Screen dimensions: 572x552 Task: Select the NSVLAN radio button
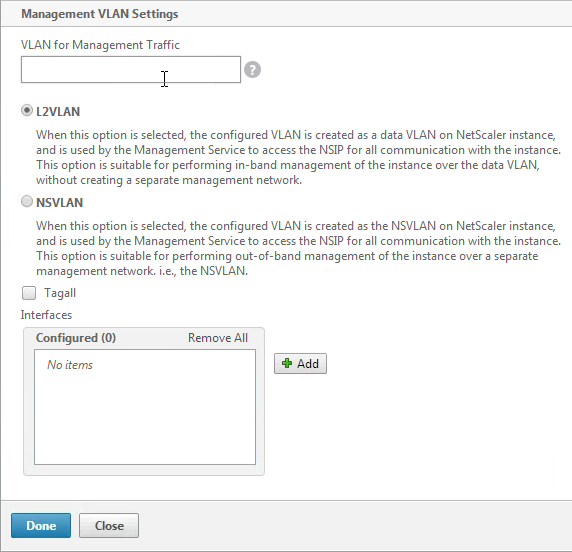27,201
